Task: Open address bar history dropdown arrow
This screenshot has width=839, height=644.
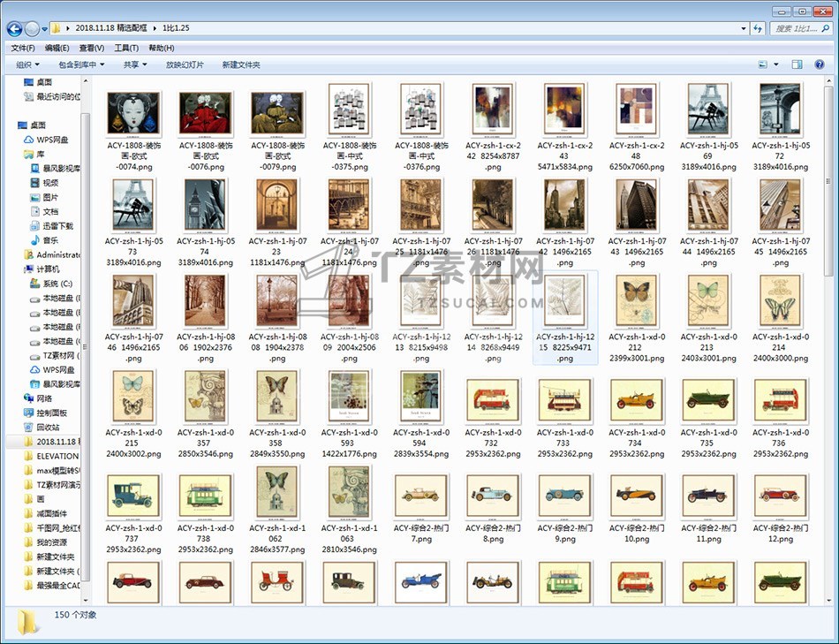Action: 744,28
